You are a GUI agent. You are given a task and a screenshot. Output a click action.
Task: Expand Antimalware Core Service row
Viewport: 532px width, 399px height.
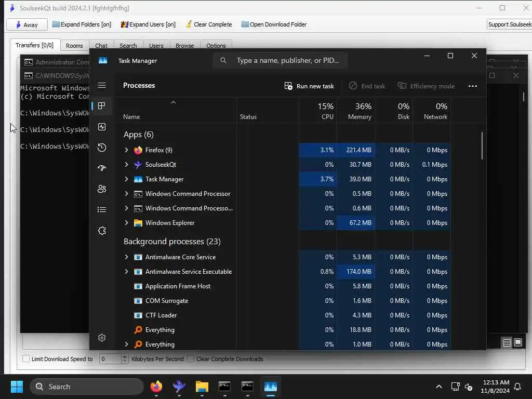click(x=126, y=257)
